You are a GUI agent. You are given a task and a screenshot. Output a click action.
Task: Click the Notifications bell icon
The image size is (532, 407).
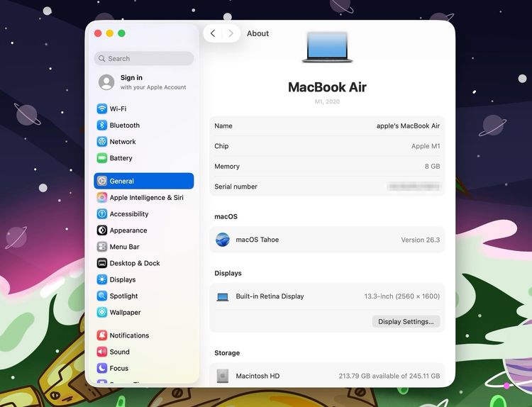(101, 335)
